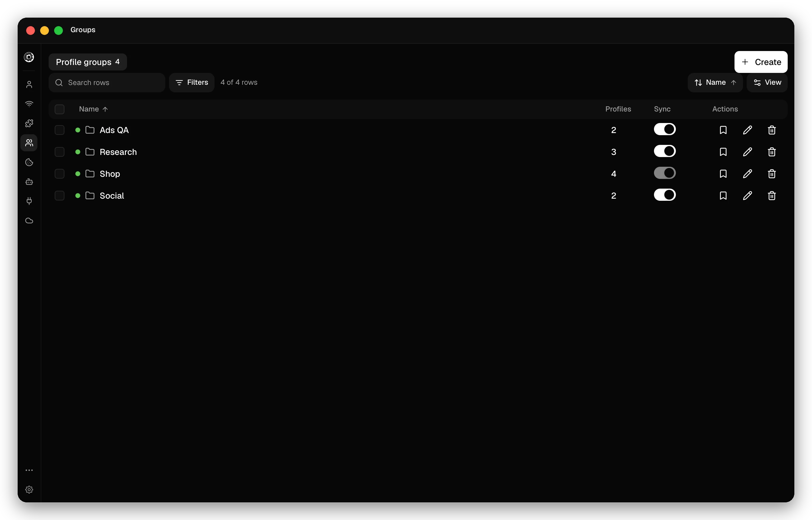Bookmark the Social group

coord(723,196)
